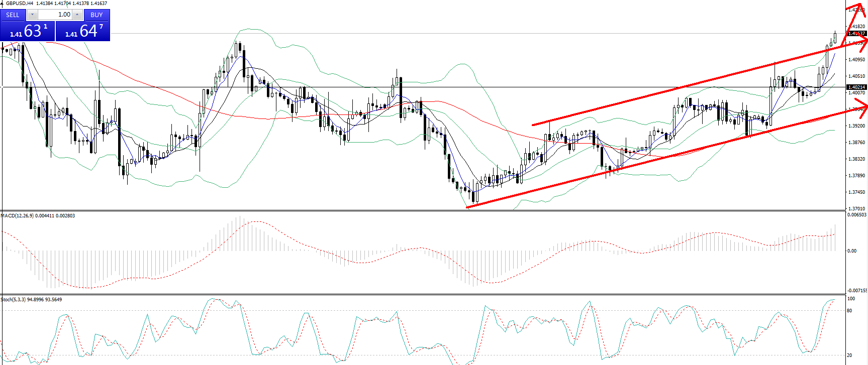Click the 1.00 volume input field

(55, 15)
